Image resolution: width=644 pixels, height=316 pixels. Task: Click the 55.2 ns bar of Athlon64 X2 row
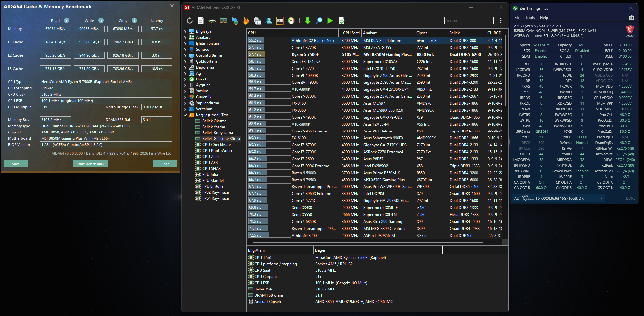[x=269, y=40]
